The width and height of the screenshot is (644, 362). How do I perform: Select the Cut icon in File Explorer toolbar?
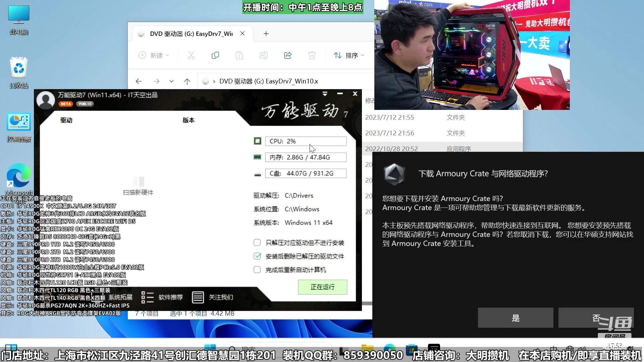(191, 55)
